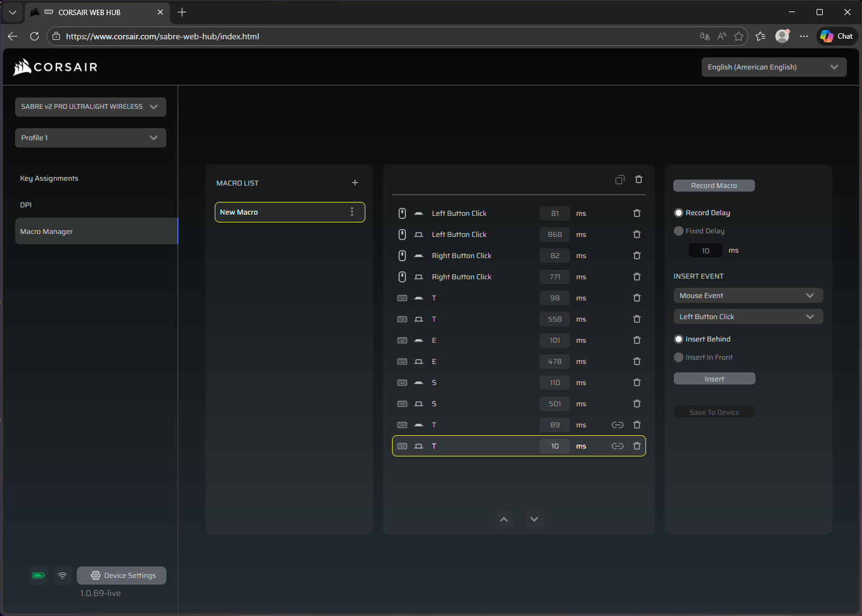Viewport: 862px width, 616px height.
Task: Add a new macro with plus icon
Action: 355,183
